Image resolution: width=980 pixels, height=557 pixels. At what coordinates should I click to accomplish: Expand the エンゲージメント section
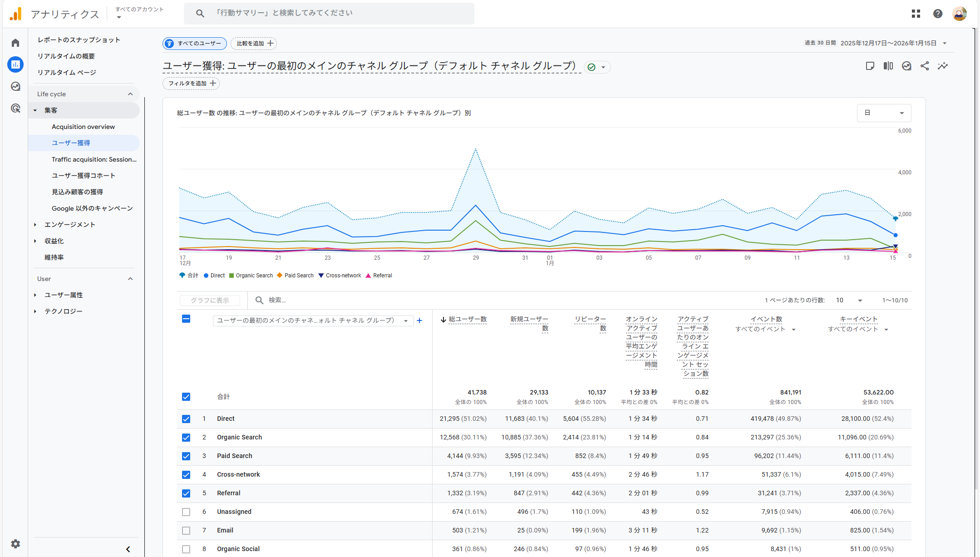69,224
